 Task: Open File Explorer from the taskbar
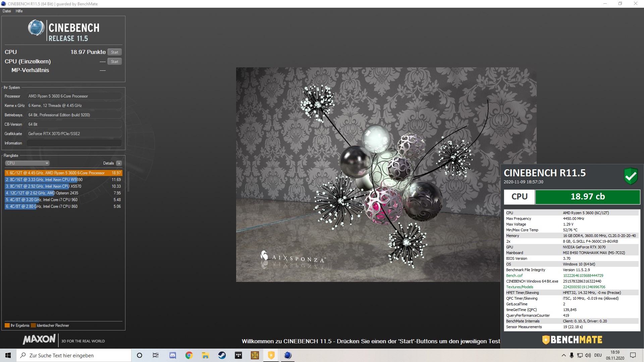pyautogui.click(x=206, y=355)
